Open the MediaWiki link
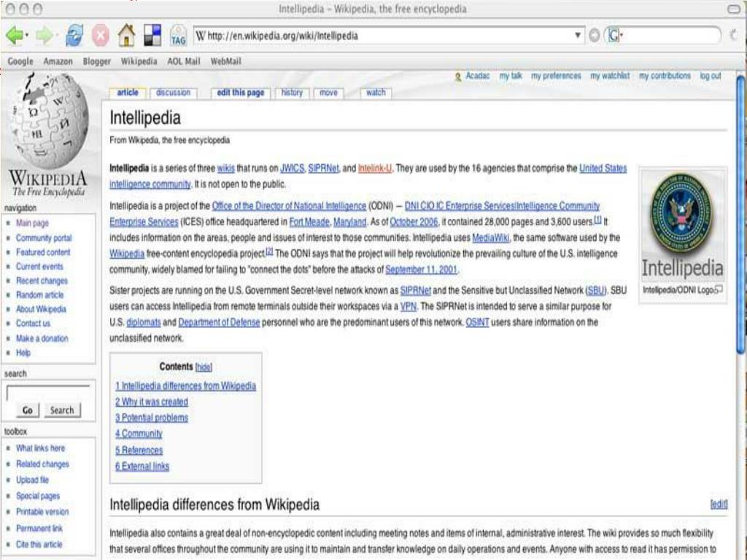The image size is (747, 560). [x=491, y=238]
